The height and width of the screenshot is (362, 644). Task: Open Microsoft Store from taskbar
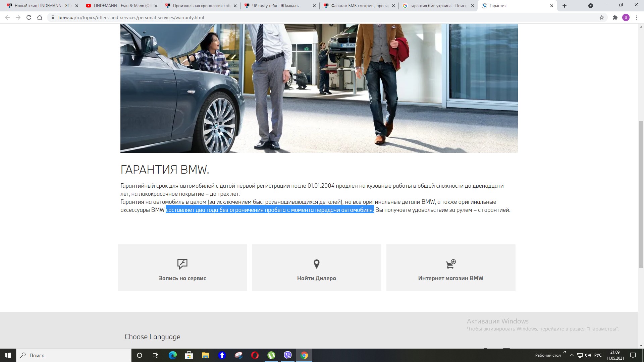pyautogui.click(x=189, y=355)
